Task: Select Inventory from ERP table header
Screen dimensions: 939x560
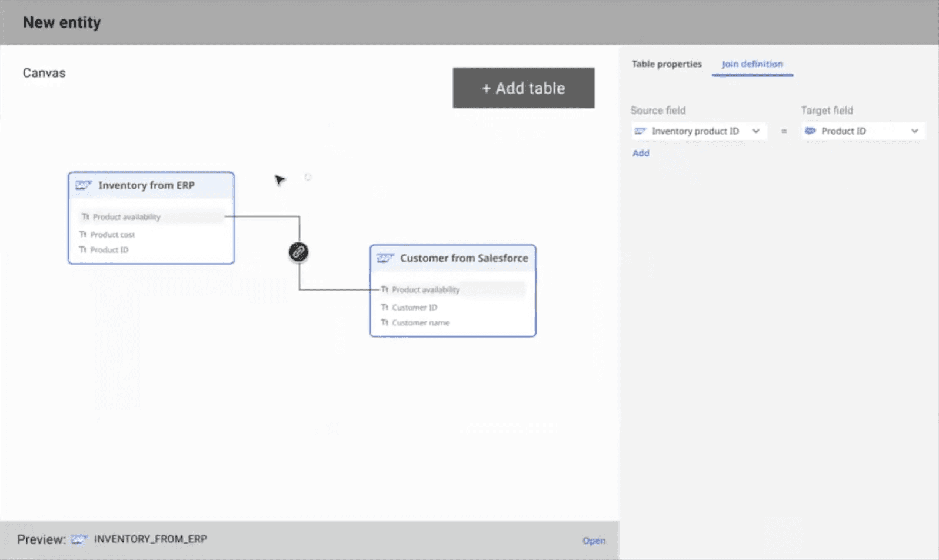Action: pos(151,185)
